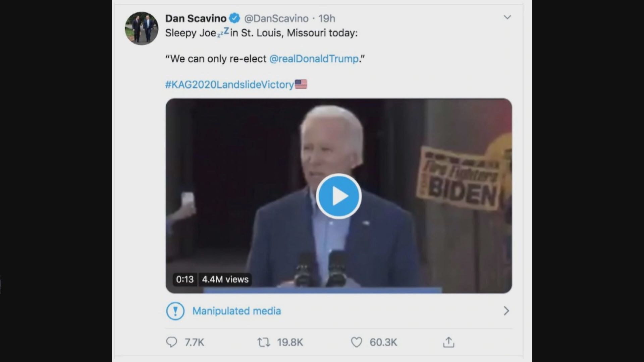Click the share upload icon
Image resolution: width=644 pixels, height=362 pixels.
(448, 342)
